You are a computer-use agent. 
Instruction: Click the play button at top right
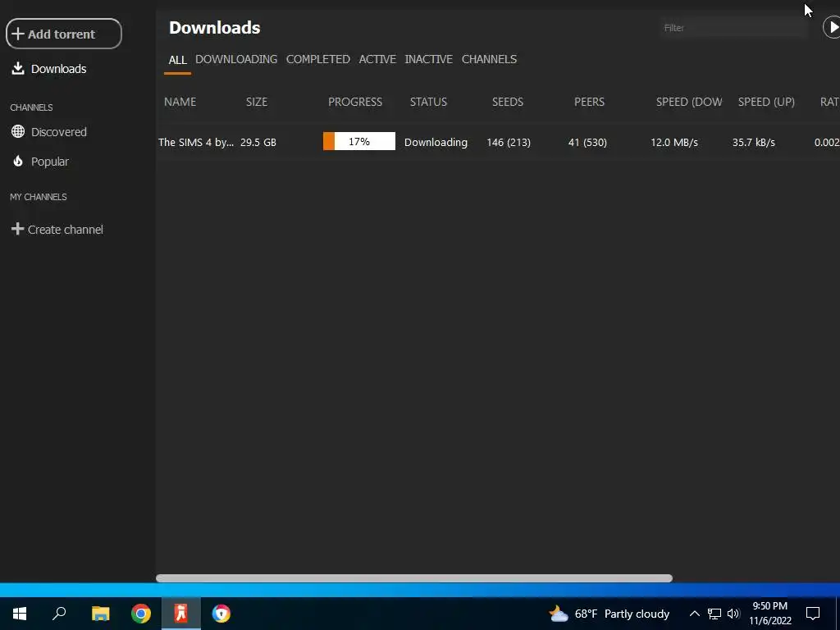(x=832, y=27)
